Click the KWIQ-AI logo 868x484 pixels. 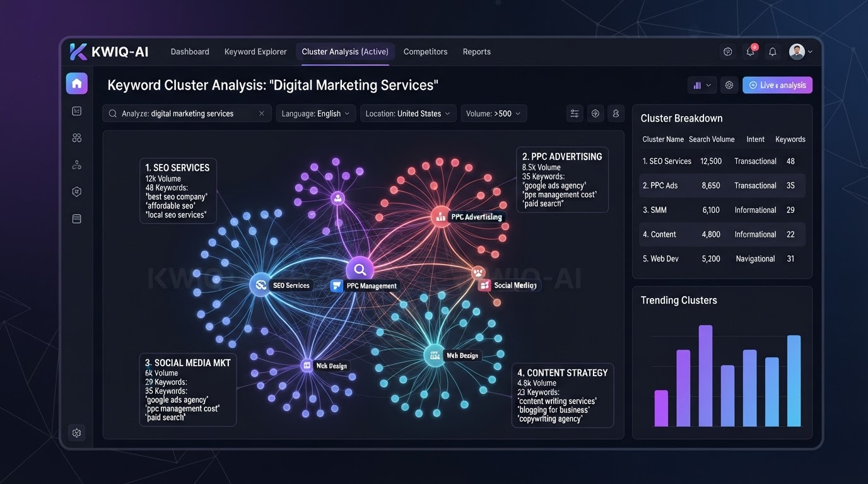pyautogui.click(x=109, y=52)
